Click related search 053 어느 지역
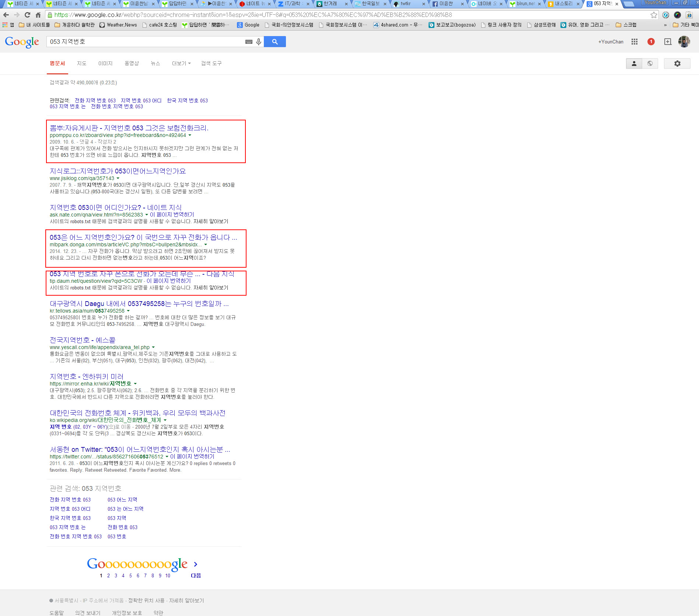This screenshot has height=616, width=699. [122, 500]
